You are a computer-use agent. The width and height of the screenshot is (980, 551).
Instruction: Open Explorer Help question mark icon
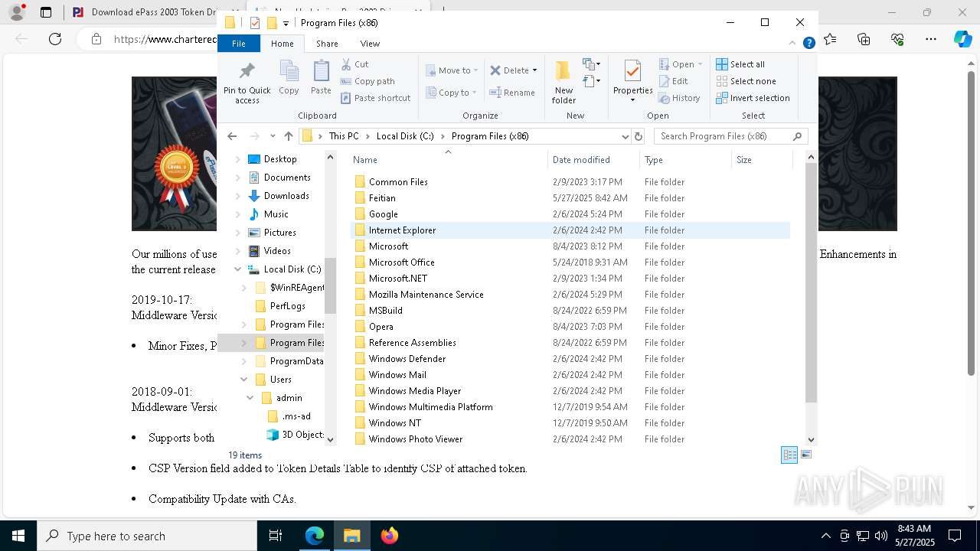click(x=808, y=44)
